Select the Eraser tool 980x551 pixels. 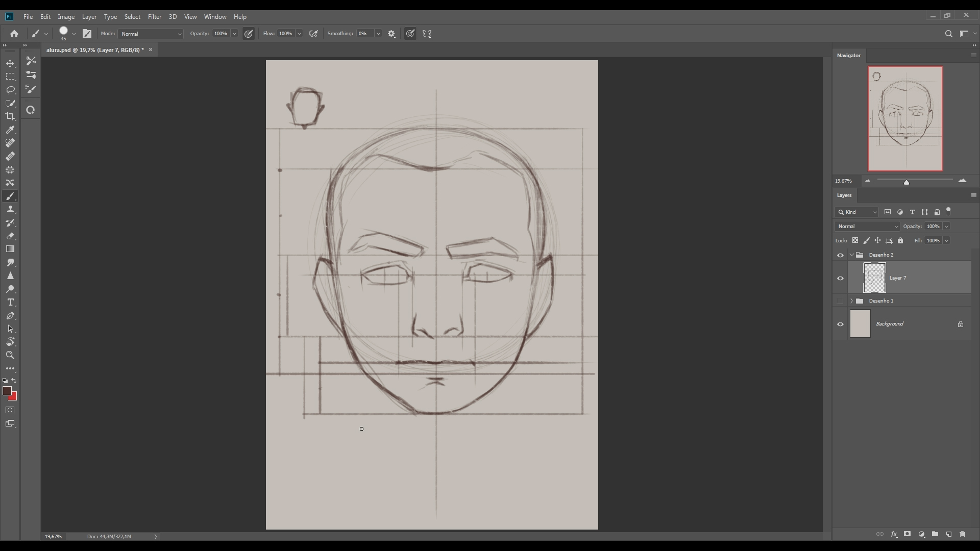click(x=10, y=236)
